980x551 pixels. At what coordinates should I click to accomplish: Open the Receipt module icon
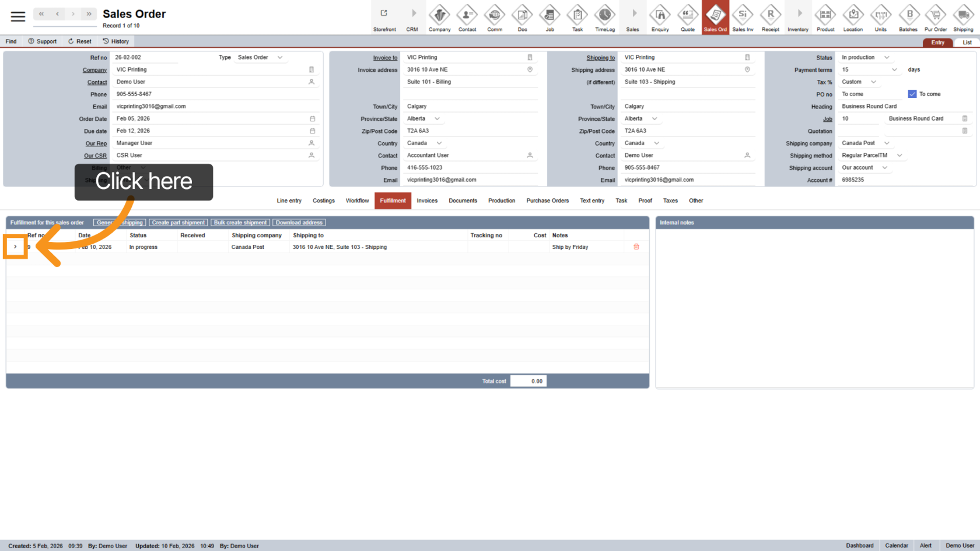pos(770,18)
